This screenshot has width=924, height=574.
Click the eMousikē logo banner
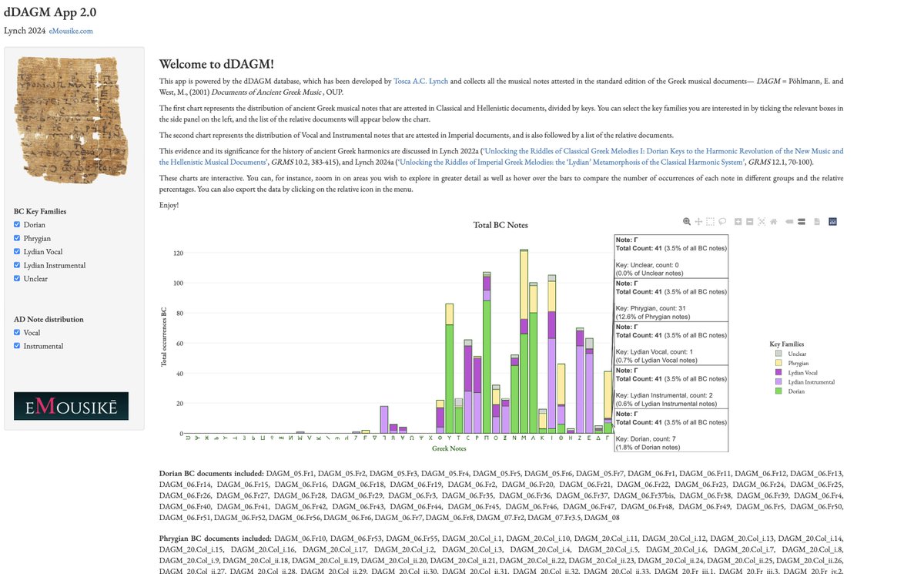[x=71, y=406]
